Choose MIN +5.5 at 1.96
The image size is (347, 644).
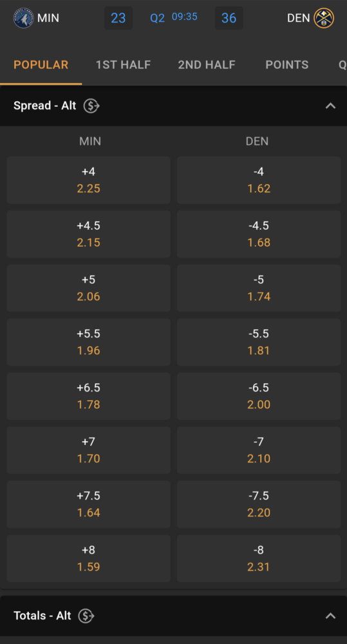coord(88,342)
